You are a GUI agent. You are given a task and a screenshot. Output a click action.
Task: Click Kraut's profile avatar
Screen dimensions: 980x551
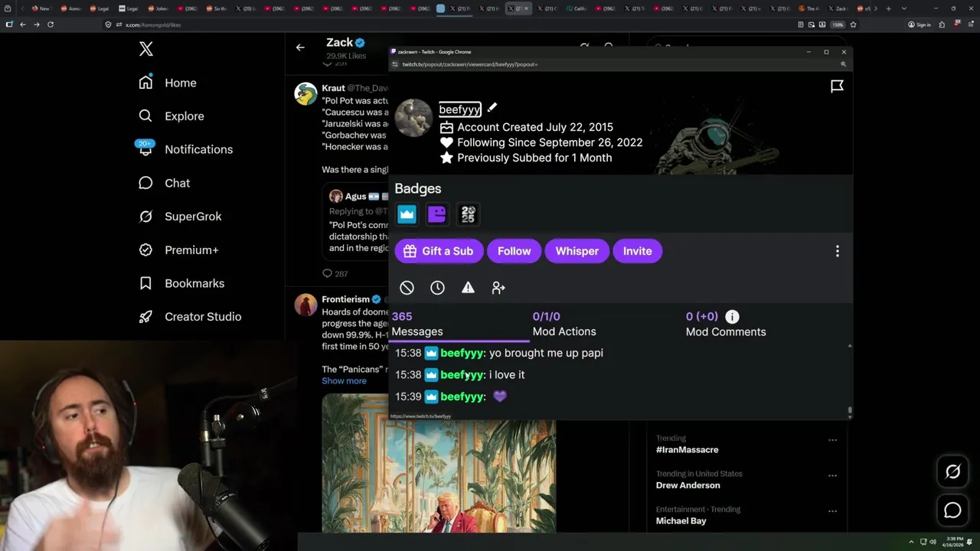click(306, 93)
